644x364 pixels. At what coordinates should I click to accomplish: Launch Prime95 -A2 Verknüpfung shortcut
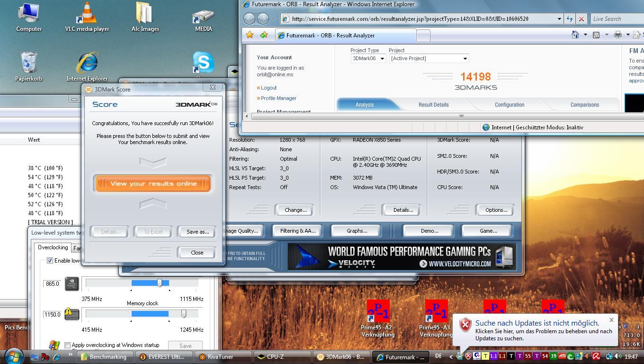click(x=378, y=318)
